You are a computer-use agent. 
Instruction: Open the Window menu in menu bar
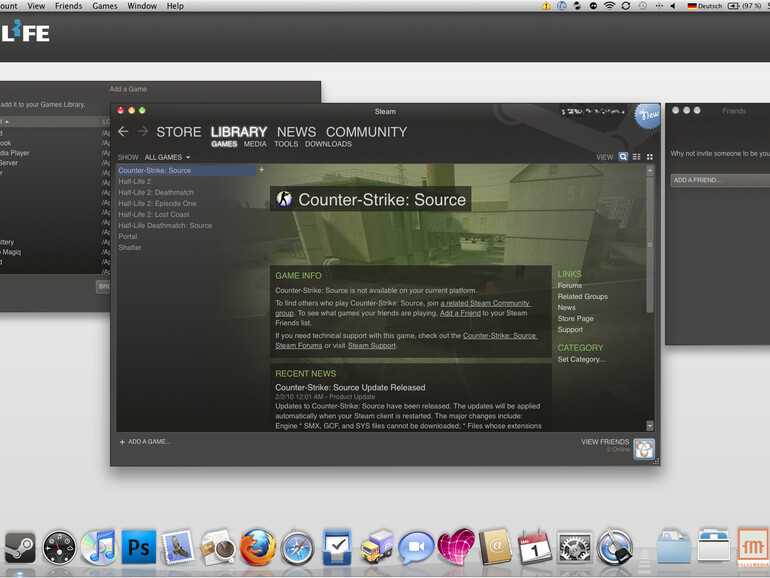coord(142,6)
